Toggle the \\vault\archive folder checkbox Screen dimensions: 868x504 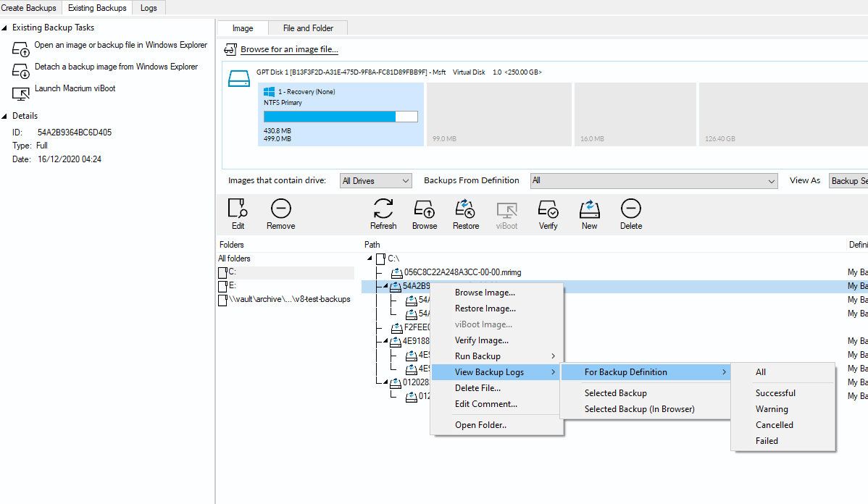pyautogui.click(x=222, y=300)
